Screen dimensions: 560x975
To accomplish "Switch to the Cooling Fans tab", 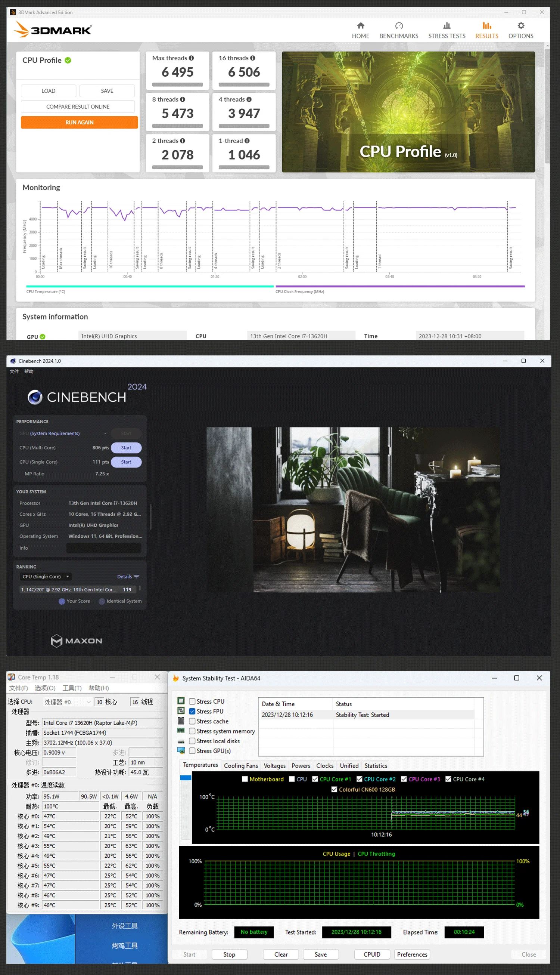I will coord(241,766).
